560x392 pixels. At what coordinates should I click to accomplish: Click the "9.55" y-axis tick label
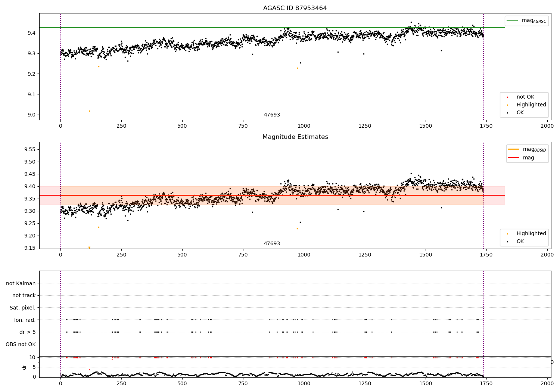[x=30, y=150]
